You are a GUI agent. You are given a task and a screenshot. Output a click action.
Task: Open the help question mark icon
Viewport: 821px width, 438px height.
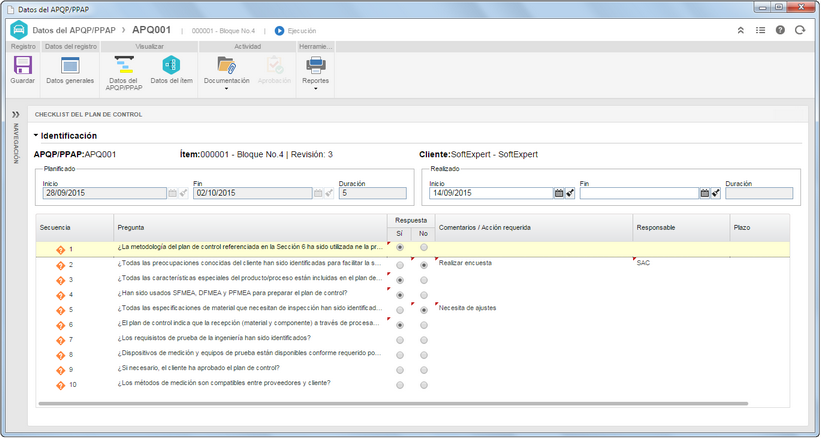click(x=780, y=30)
